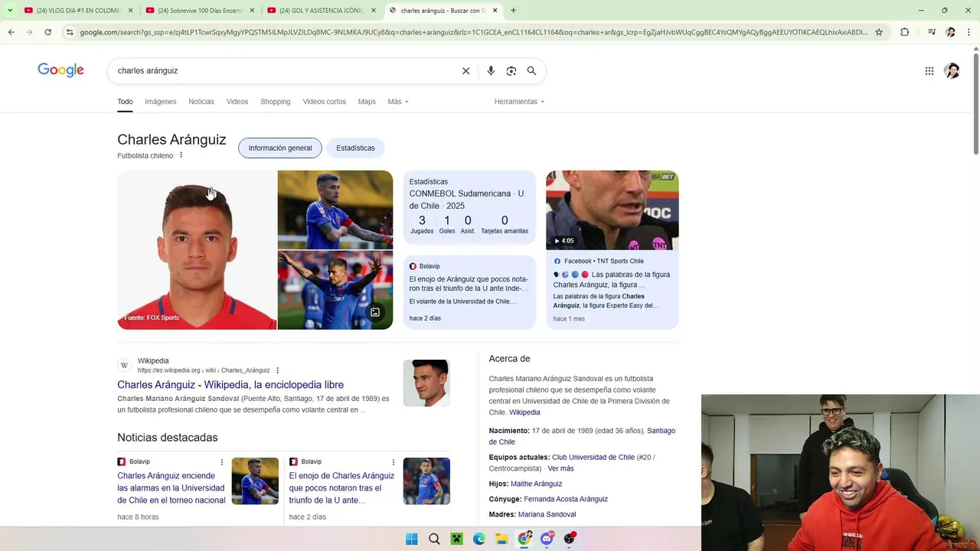980x551 pixels.
Task: Open the three-dot options beside 'Futbolista chileno'
Action: 181,155
